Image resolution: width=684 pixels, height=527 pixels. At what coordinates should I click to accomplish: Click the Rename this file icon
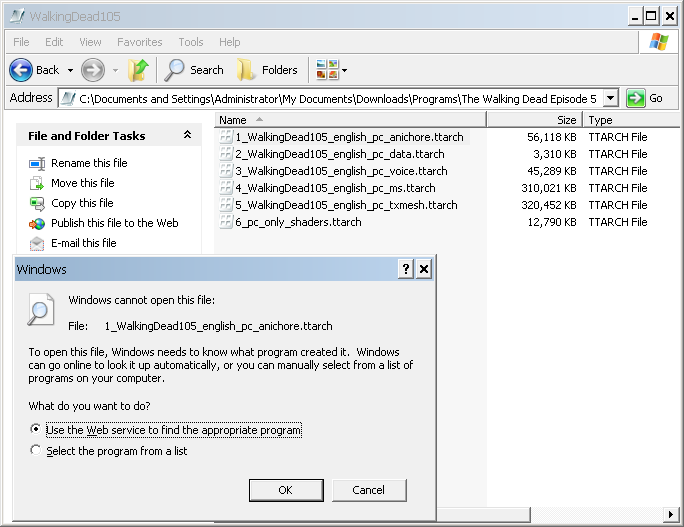[x=37, y=163]
